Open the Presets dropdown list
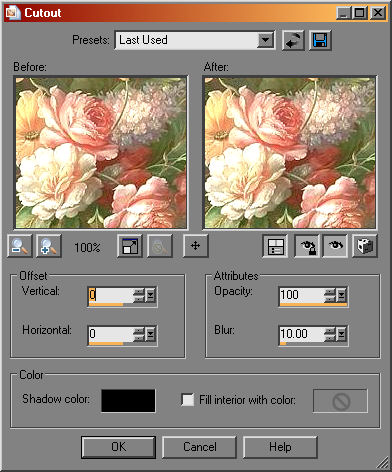392x472 pixels. click(x=266, y=40)
